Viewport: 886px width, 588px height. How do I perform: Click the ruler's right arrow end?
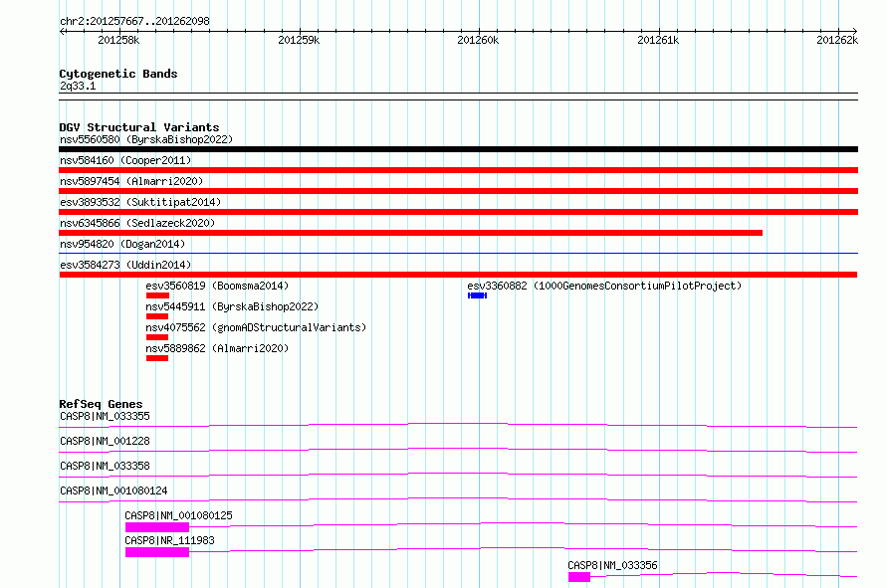pos(854,31)
